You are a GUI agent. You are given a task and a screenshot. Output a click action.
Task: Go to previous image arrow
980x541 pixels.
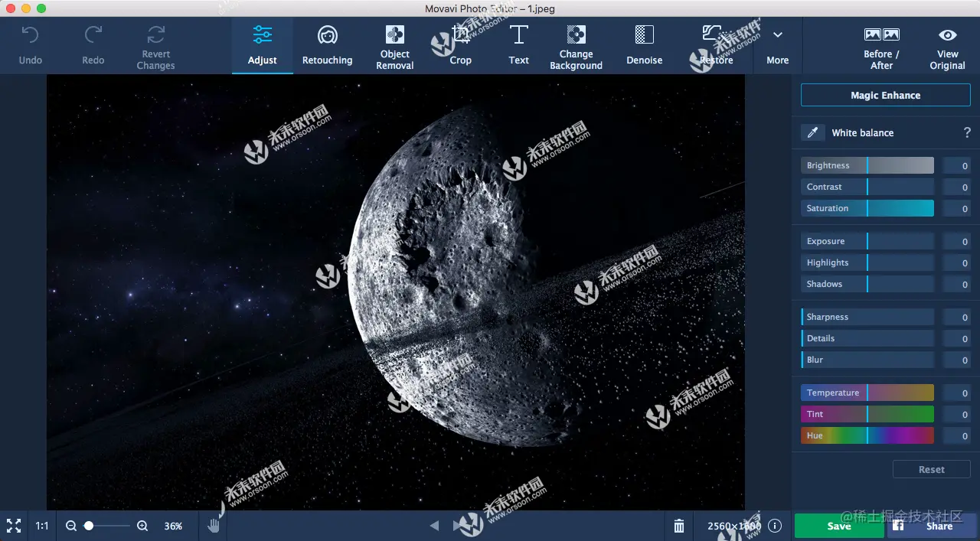click(434, 526)
